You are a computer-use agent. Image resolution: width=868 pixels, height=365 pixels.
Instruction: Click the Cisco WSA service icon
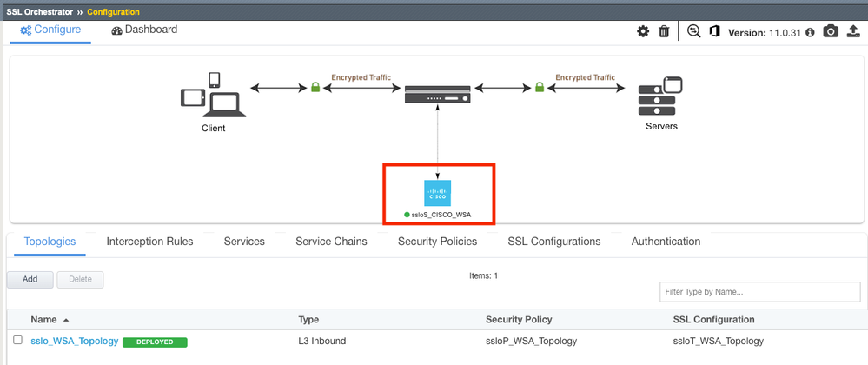click(x=437, y=193)
